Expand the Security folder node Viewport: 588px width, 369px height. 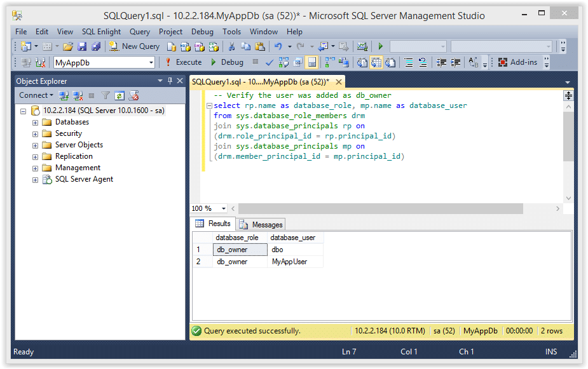[35, 134]
